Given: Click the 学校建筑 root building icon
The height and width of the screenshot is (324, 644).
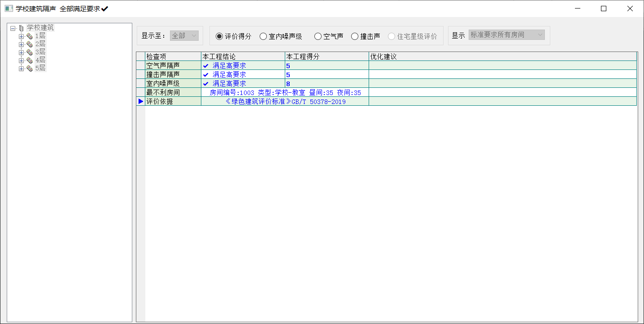Looking at the screenshot, I should click(21, 28).
